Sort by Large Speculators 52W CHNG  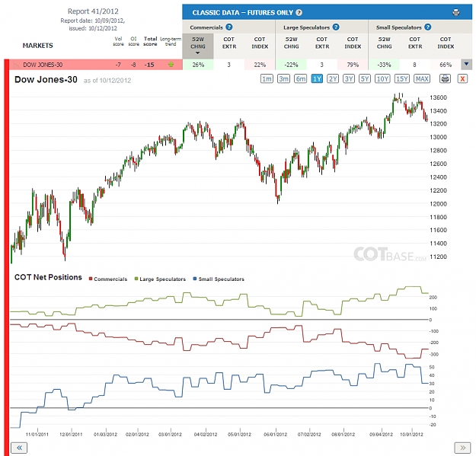pyautogui.click(x=292, y=43)
